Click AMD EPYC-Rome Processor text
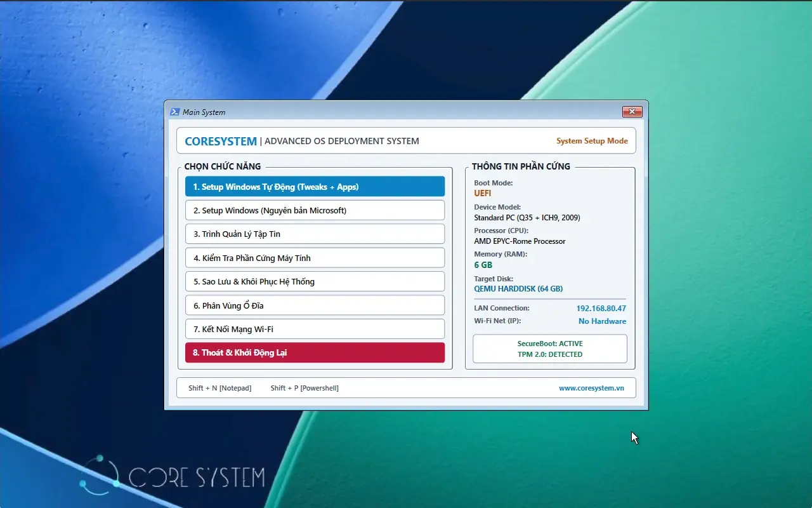 pos(520,241)
